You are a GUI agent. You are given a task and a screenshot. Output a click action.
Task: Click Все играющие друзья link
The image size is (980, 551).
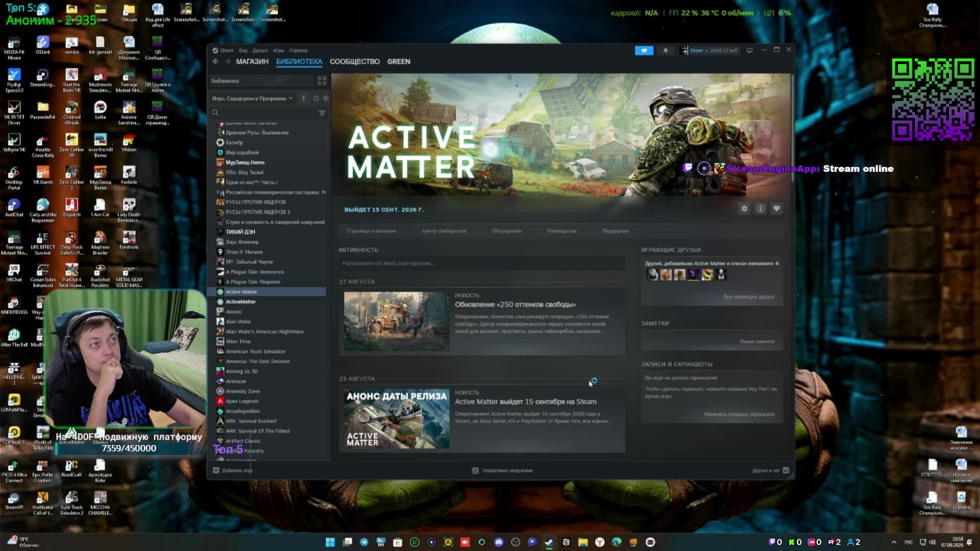coord(749,297)
